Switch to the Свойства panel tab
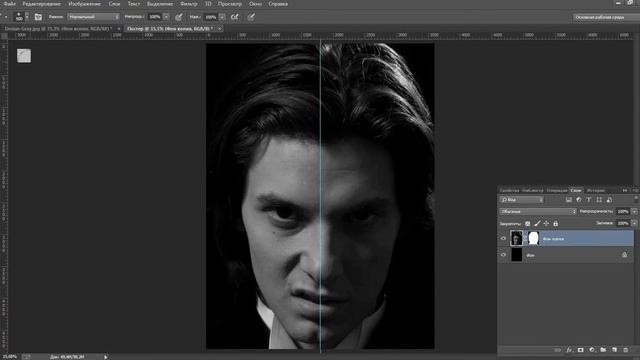640x360 pixels. point(509,190)
